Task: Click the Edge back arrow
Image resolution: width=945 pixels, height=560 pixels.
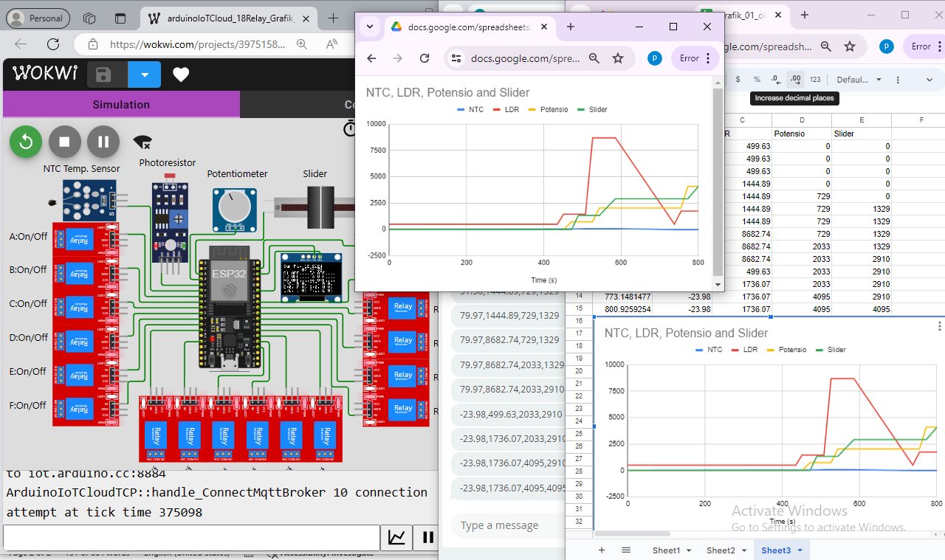Action: 21,44
